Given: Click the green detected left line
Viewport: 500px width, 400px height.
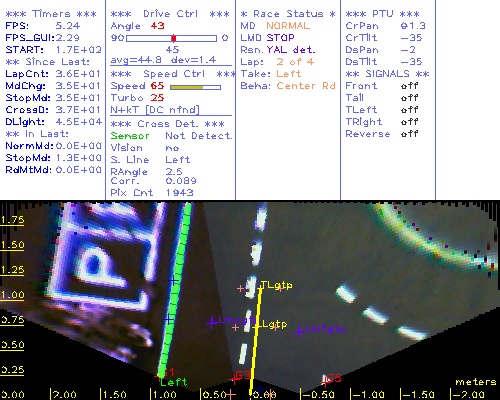Looking at the screenshot, I should click(x=175, y=289).
